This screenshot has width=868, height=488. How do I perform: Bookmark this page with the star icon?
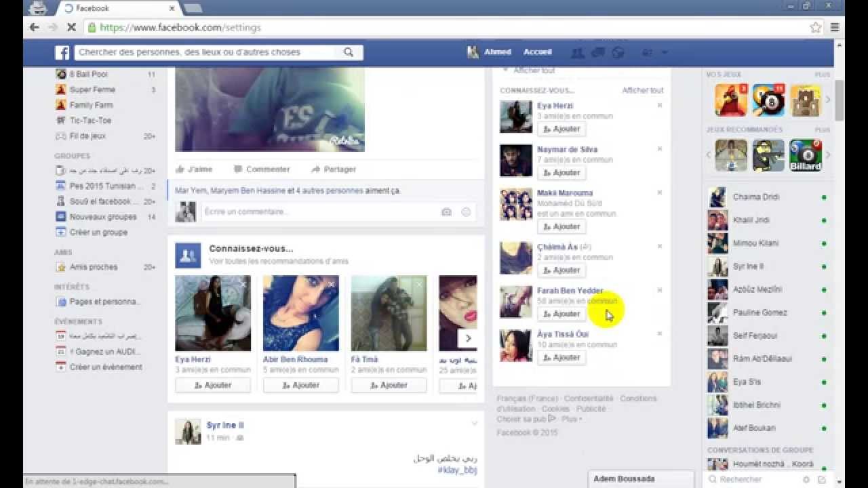(816, 27)
